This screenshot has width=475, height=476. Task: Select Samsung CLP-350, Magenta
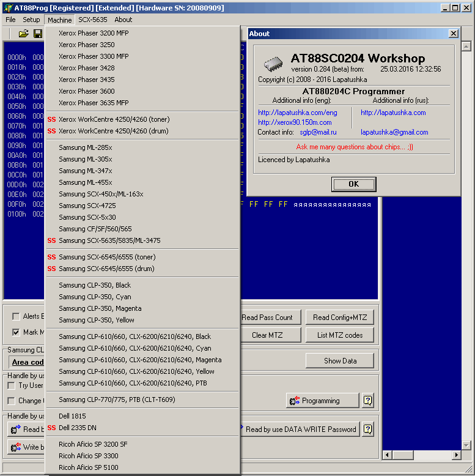click(x=142, y=308)
